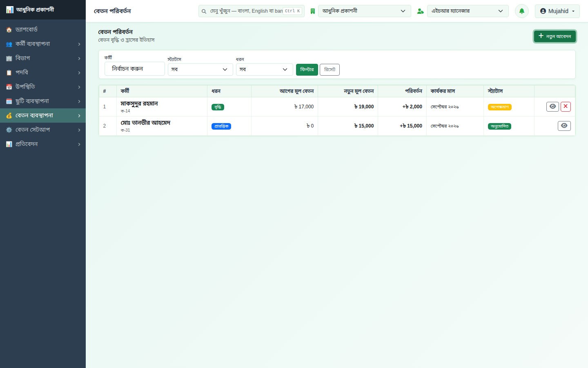The height and width of the screenshot is (368, 588).
Task: Click the green company building icon
Action: 312,11
